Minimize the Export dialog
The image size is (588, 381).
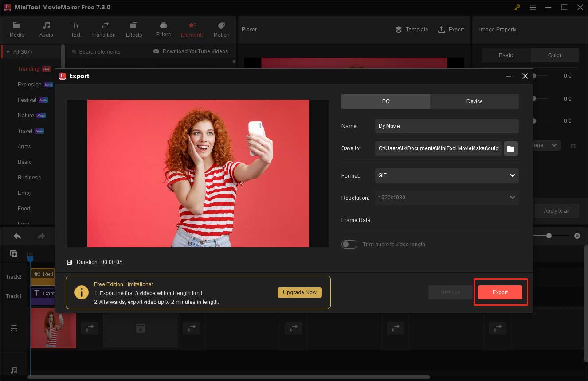pyautogui.click(x=509, y=76)
